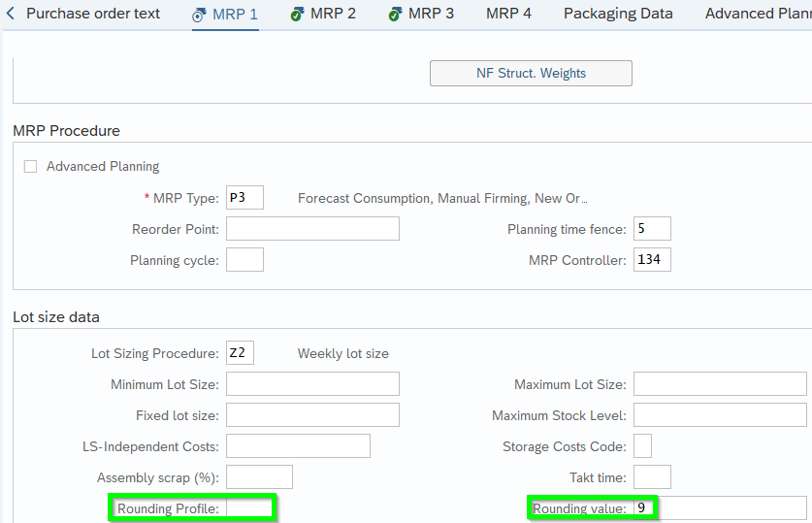This screenshot has width=812, height=523.
Task: Select the Rounding Profile input box
Action: 249,508
